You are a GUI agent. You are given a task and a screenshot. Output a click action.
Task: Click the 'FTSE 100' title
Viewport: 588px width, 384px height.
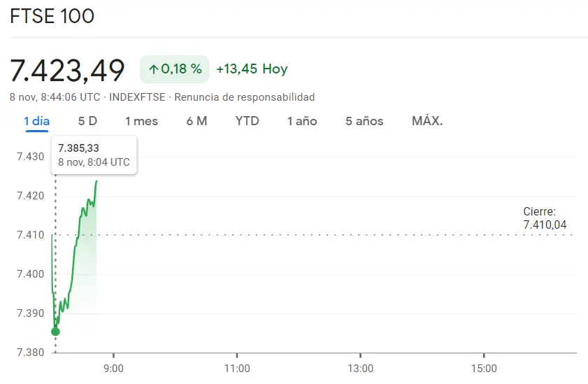click(52, 16)
